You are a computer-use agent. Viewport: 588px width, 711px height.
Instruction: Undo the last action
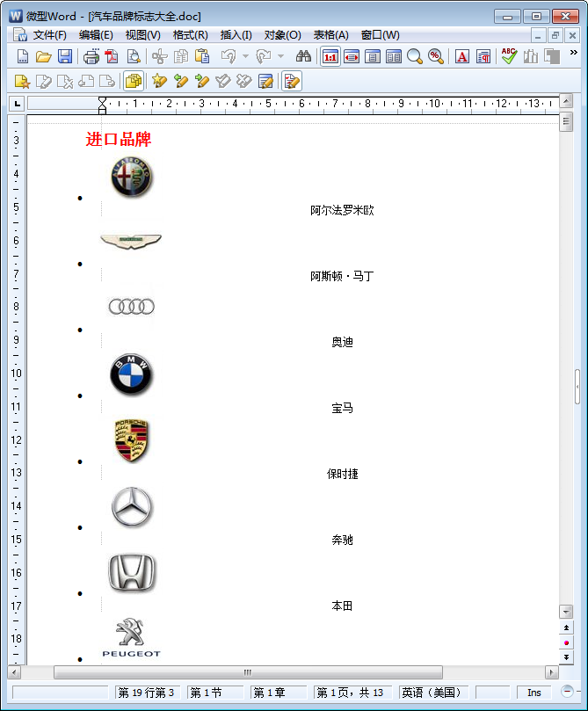pyautogui.click(x=229, y=56)
